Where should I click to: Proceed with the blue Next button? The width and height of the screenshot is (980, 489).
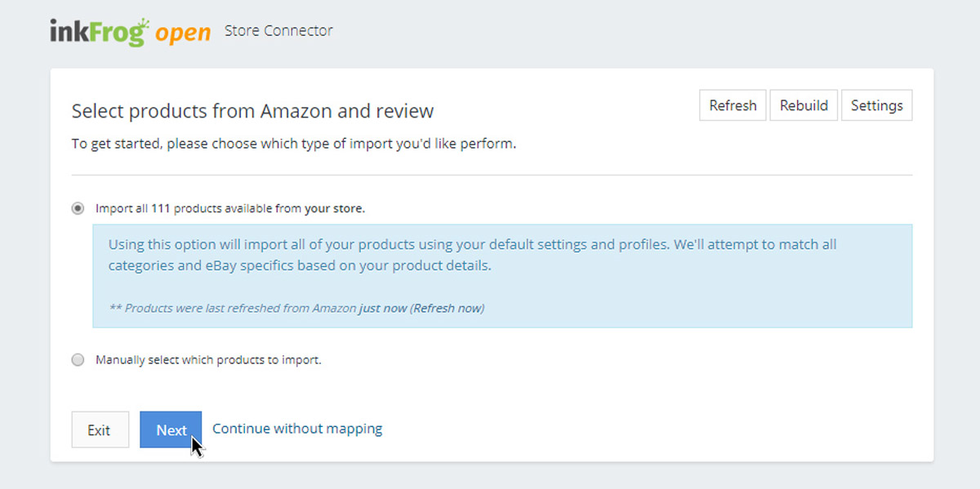point(171,429)
